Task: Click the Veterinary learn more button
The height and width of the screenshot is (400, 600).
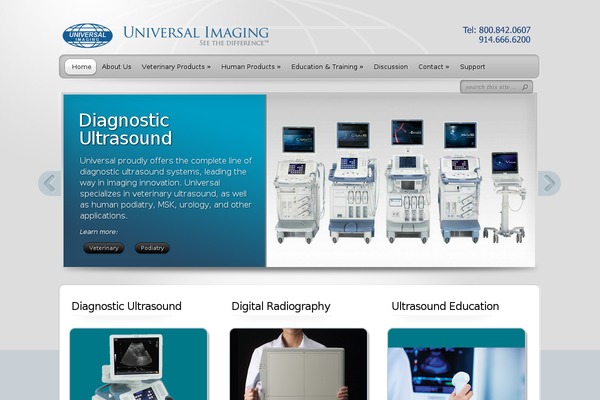Action: (104, 248)
